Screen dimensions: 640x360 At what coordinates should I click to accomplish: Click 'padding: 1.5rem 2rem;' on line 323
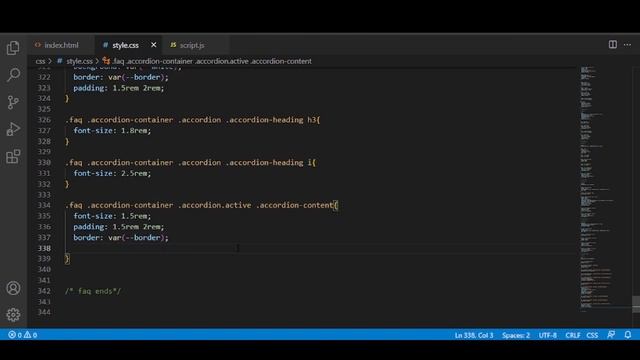(118, 88)
